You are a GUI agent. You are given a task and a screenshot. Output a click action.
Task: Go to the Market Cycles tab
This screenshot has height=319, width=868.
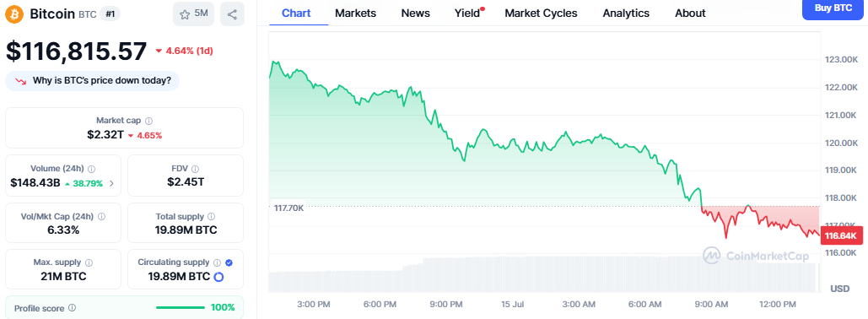(541, 14)
